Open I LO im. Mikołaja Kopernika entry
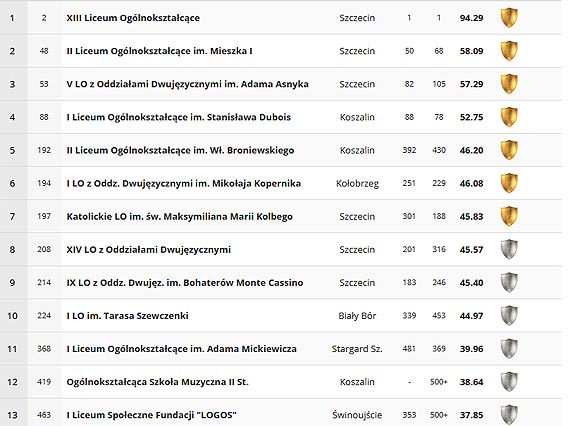This screenshot has width=570, height=426. [x=184, y=183]
